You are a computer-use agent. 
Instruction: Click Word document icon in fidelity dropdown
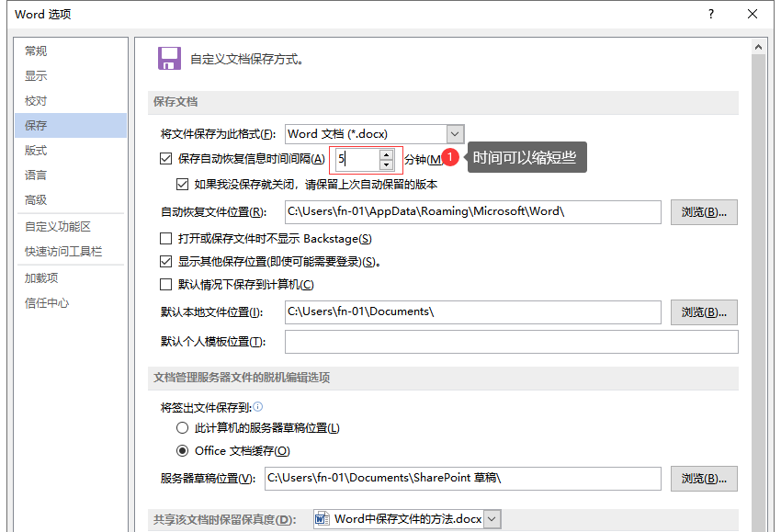click(x=323, y=519)
